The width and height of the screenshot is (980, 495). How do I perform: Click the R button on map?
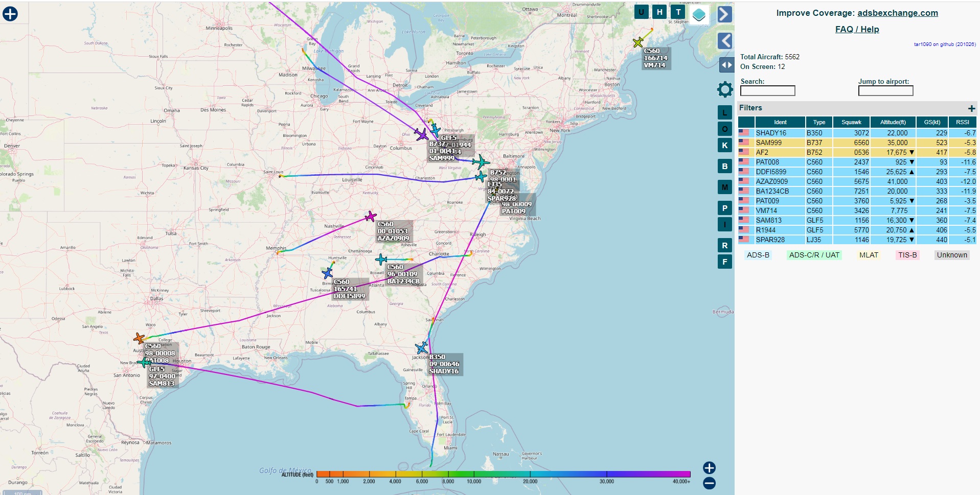click(x=725, y=245)
